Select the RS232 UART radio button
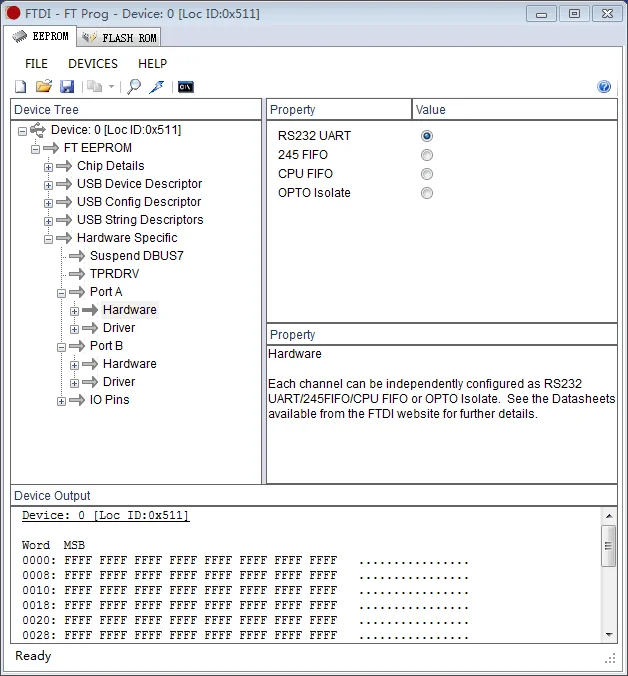The height and width of the screenshot is (676, 628). pos(427,136)
